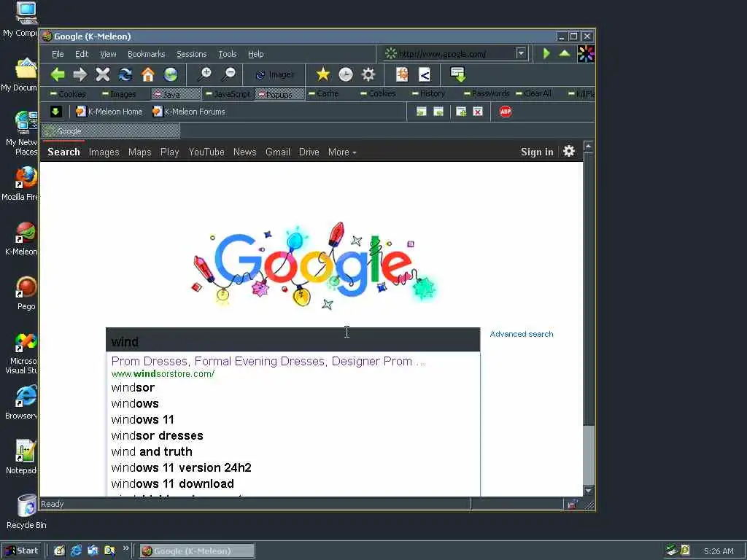Click the green down-arrow bookmark toolbar icon

point(55,112)
